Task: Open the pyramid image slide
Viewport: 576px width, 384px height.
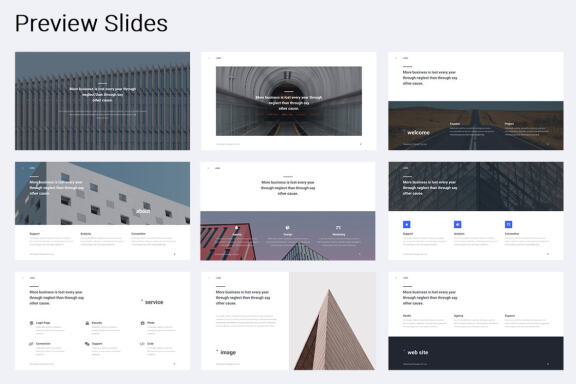Action: pyautogui.click(x=288, y=321)
